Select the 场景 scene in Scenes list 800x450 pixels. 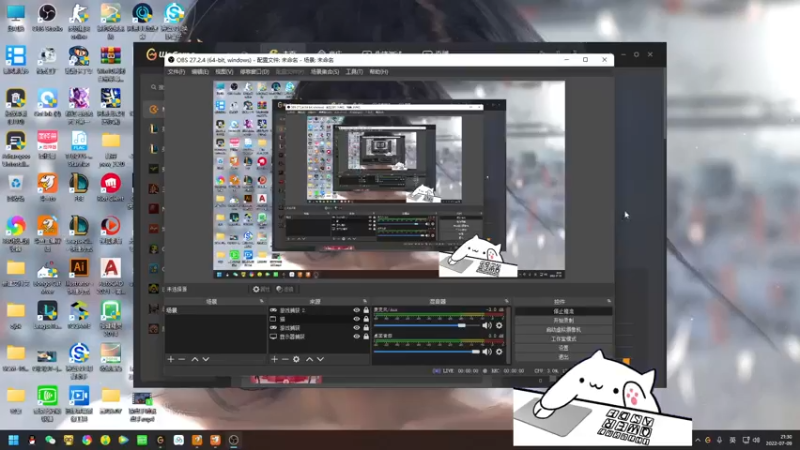tap(215, 310)
